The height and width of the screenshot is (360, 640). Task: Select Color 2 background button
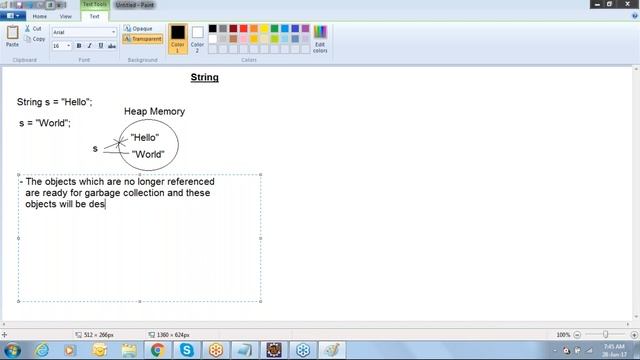click(197, 39)
